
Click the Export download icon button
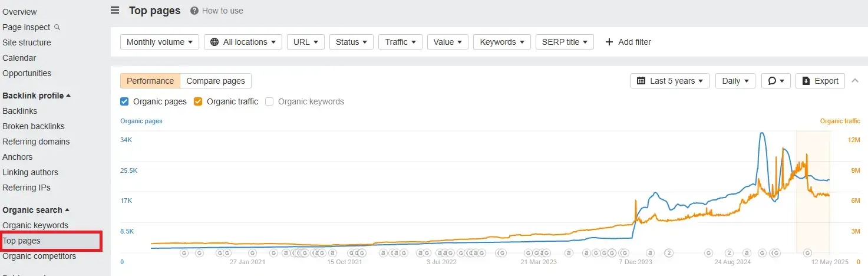[x=806, y=81]
